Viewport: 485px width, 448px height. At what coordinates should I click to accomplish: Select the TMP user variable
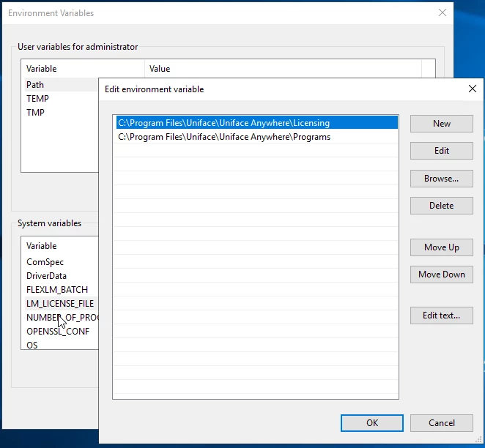click(62, 113)
